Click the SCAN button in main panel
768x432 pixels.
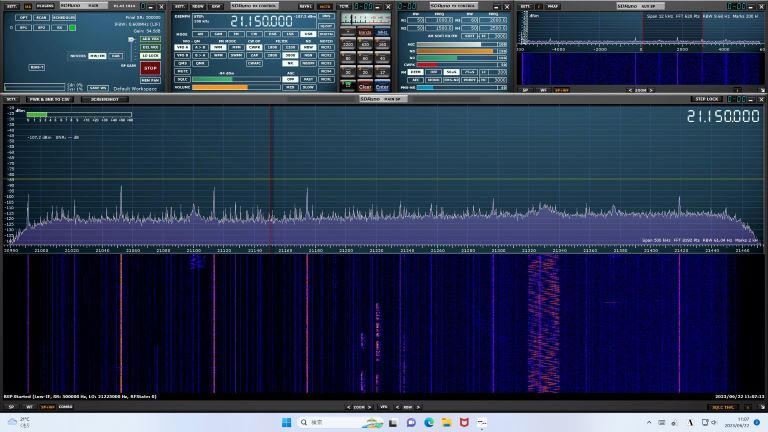click(x=41, y=17)
